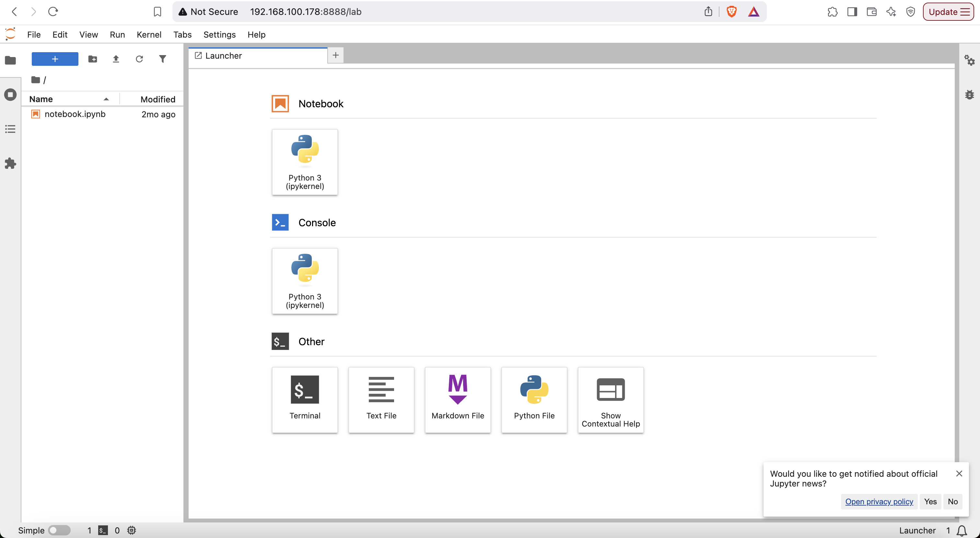Open the Extension Manager puzzle icon
The width and height of the screenshot is (980, 538).
tap(10, 164)
